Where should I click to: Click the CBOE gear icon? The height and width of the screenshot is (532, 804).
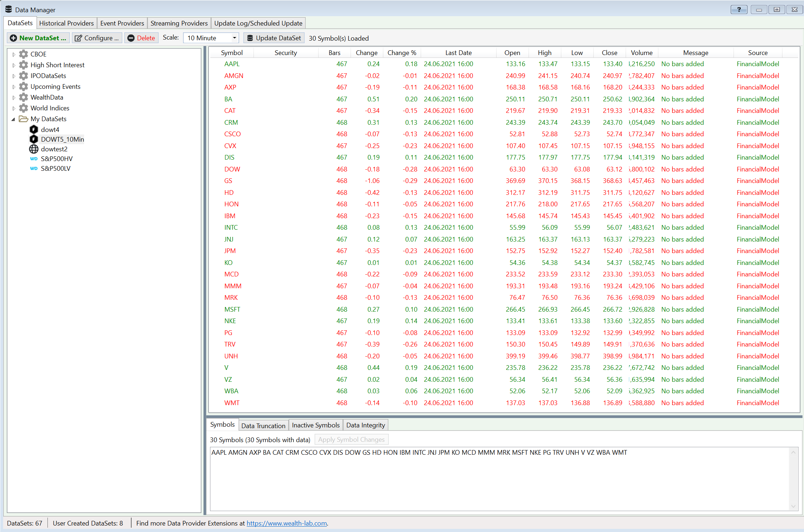24,54
